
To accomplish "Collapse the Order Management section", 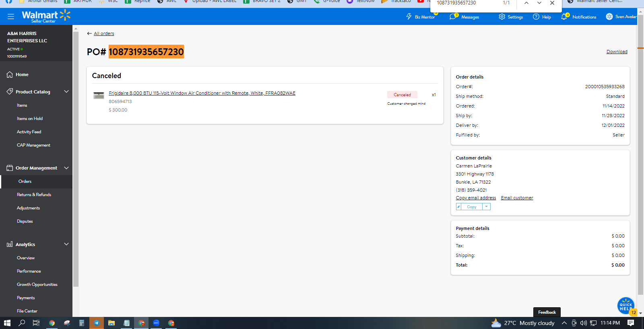I will click(x=66, y=168).
